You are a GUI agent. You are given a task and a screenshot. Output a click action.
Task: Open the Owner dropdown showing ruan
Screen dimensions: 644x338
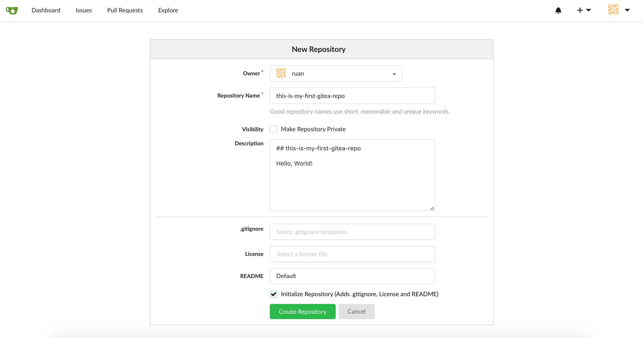336,74
